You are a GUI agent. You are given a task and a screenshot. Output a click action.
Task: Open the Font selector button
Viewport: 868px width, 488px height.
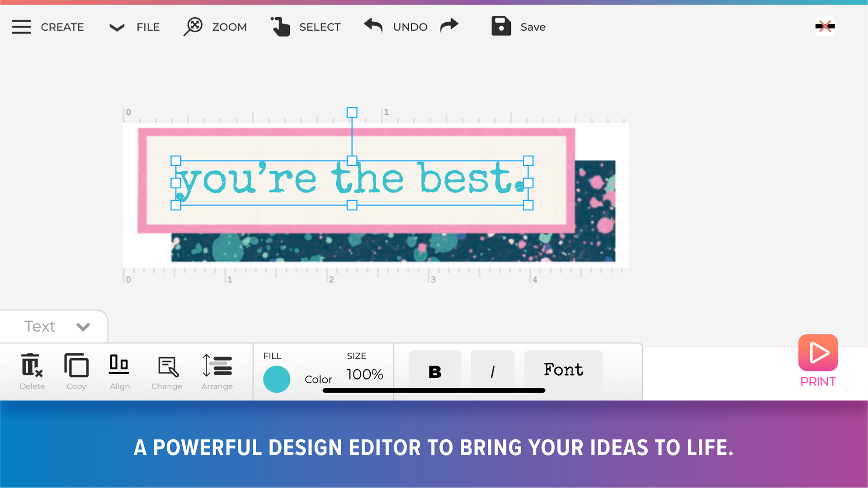point(564,371)
